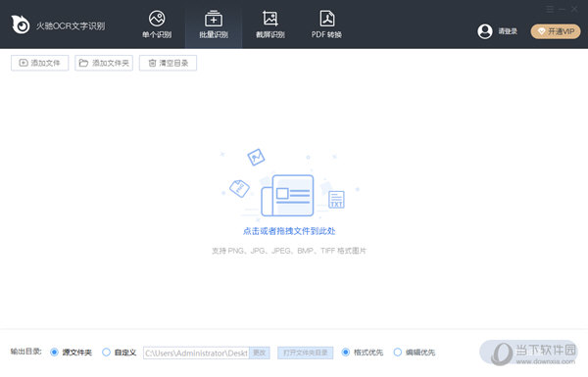Open the hamburger menu icon in title bar

(550, 9)
